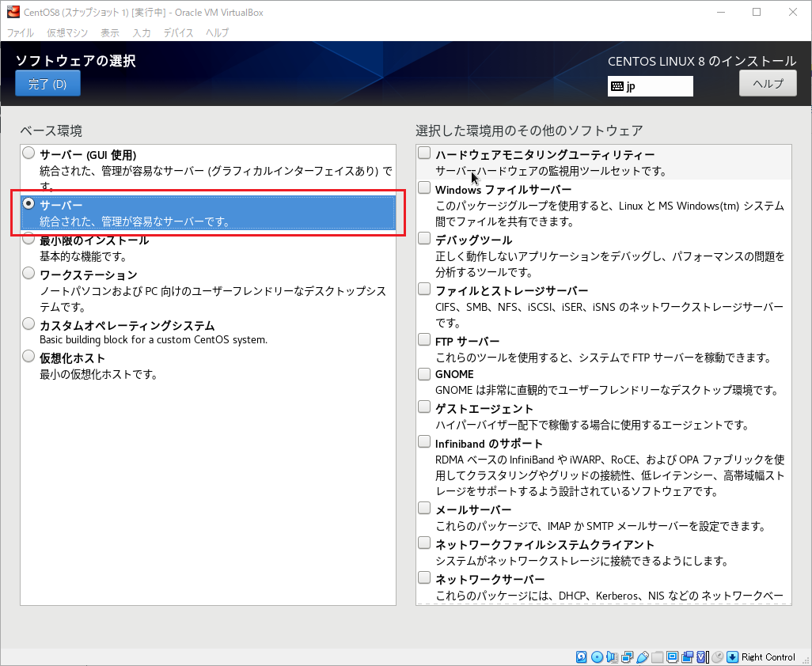Open the 入力 menu

click(x=142, y=32)
